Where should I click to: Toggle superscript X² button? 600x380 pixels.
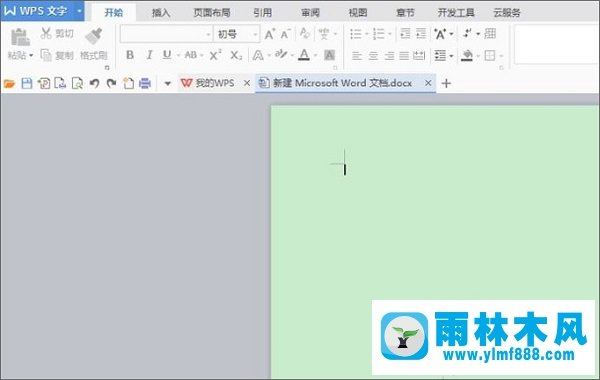(215, 55)
